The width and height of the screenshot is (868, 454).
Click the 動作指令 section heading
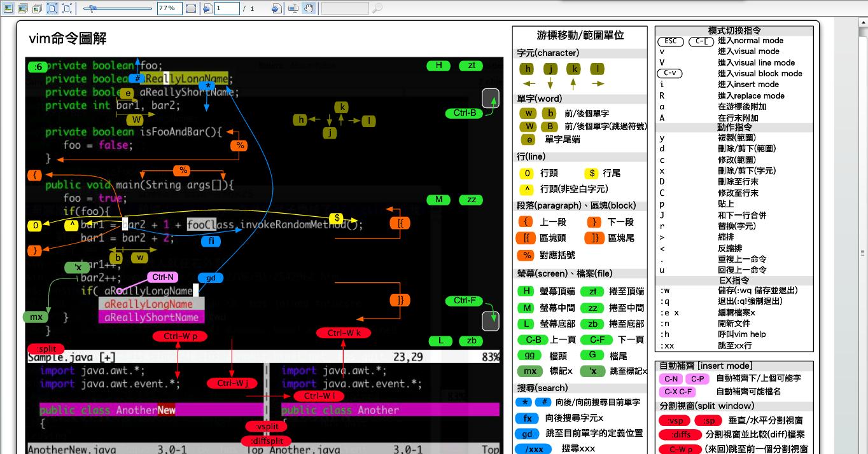tap(734, 127)
